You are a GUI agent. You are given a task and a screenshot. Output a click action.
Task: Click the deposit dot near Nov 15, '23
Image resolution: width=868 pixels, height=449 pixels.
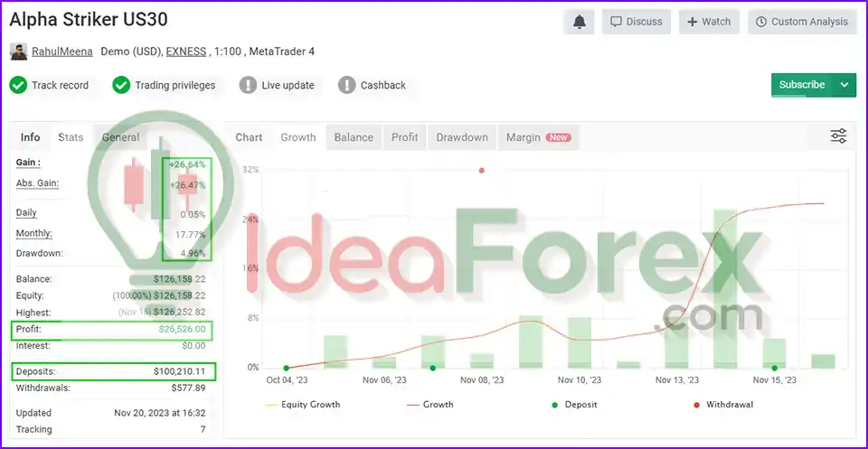point(775,368)
